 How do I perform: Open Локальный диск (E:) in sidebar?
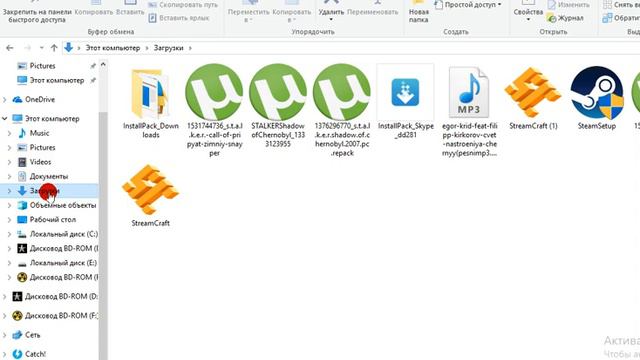(x=63, y=263)
